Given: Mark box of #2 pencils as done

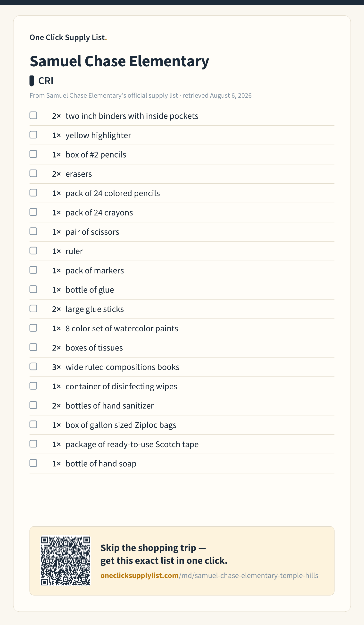Looking at the screenshot, I should (x=33, y=154).
